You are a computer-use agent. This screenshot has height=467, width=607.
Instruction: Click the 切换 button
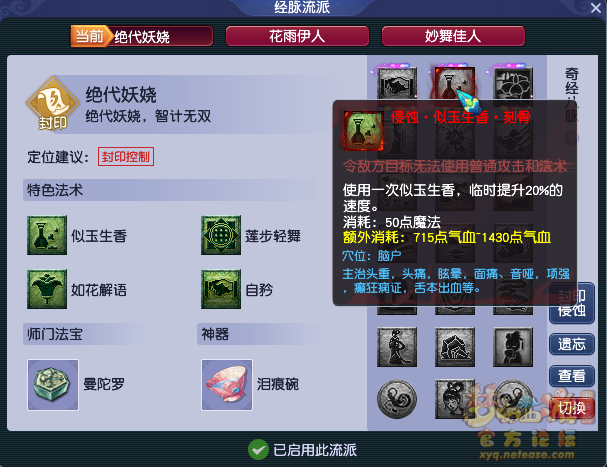(572, 408)
